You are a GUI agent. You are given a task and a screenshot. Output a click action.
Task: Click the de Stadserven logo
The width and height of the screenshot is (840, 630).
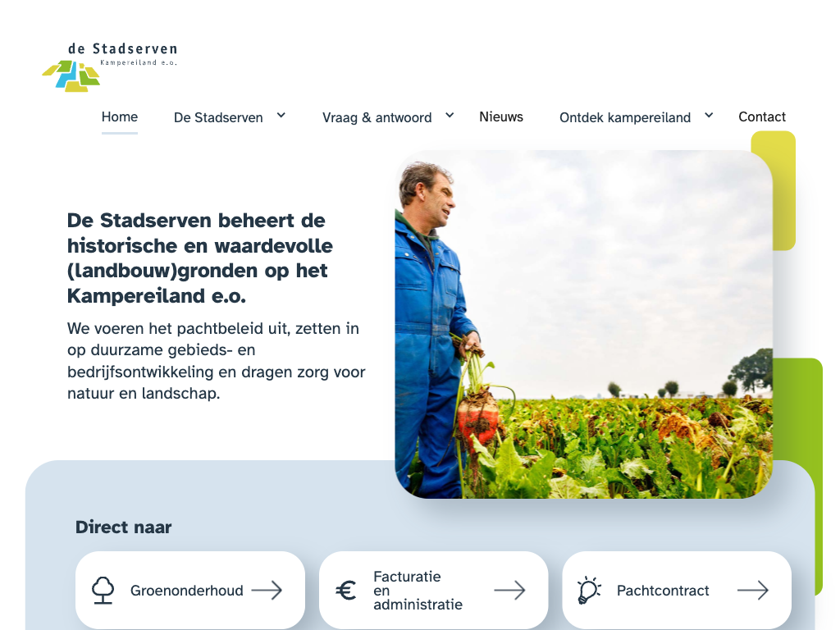[x=110, y=67]
